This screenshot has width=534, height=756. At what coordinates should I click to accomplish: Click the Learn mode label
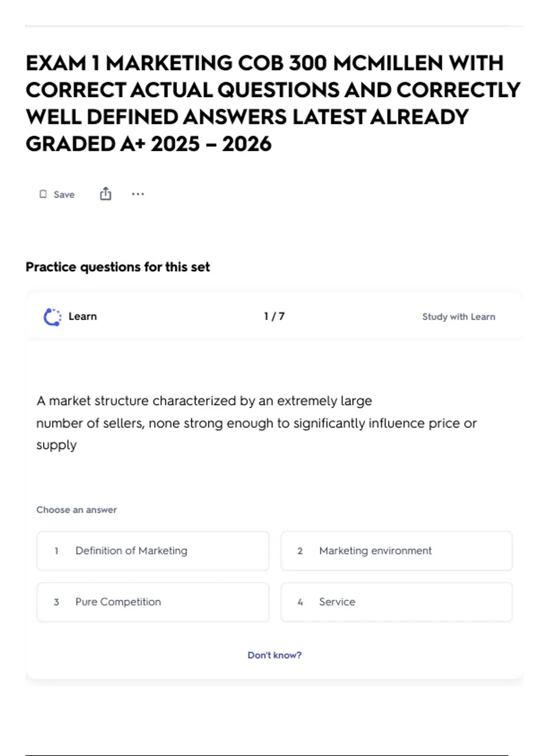83,316
